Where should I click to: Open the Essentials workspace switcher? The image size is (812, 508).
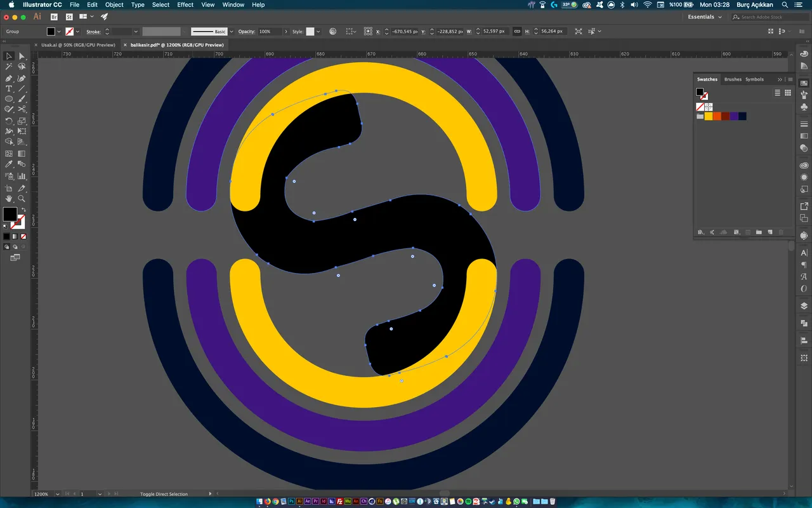[705, 17]
